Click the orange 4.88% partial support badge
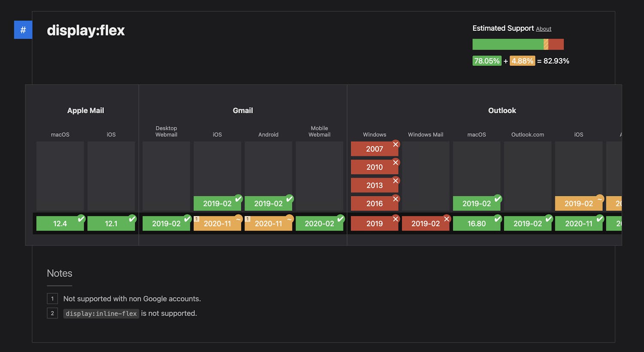 click(x=522, y=61)
